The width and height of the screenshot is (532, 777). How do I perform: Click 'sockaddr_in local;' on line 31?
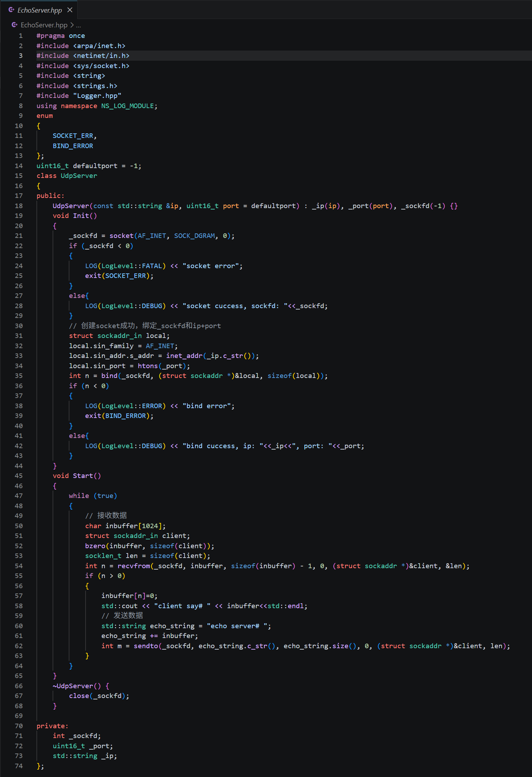tap(134, 336)
